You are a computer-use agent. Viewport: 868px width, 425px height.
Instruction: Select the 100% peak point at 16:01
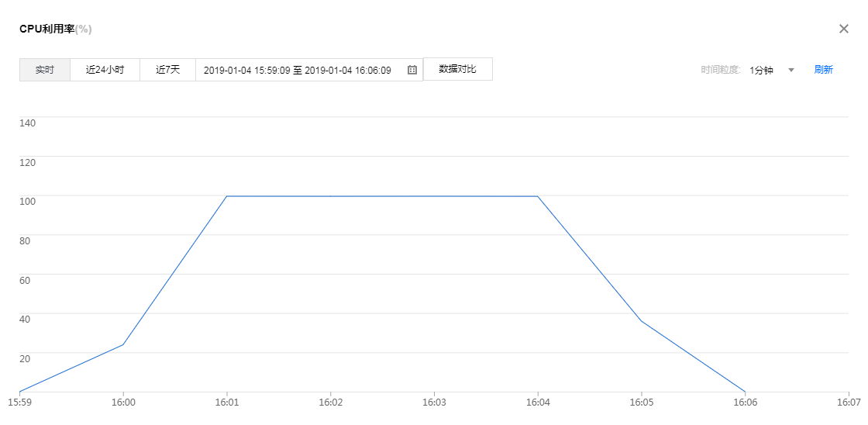[x=226, y=196]
